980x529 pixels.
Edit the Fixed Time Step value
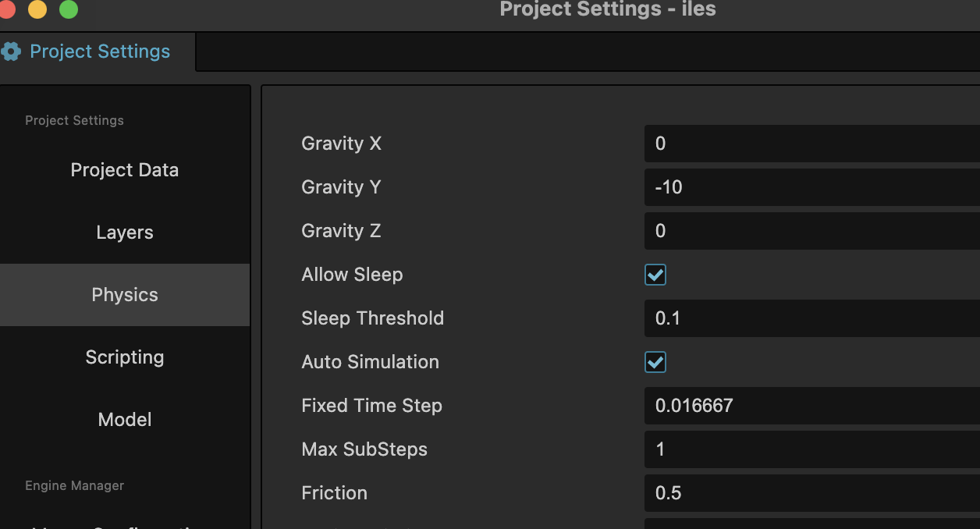coord(811,406)
